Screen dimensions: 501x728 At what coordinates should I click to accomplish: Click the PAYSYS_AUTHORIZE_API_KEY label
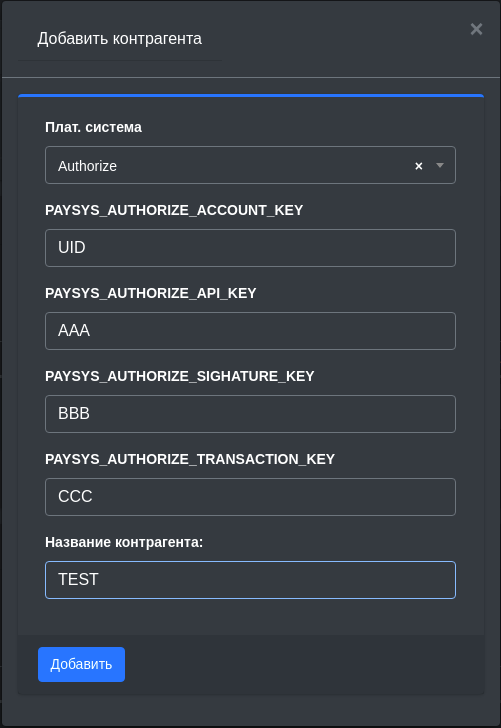[x=150, y=293]
